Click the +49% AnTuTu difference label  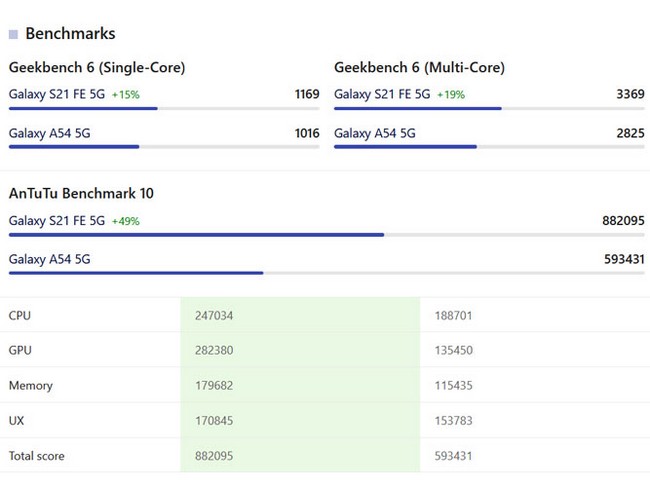[x=126, y=221]
